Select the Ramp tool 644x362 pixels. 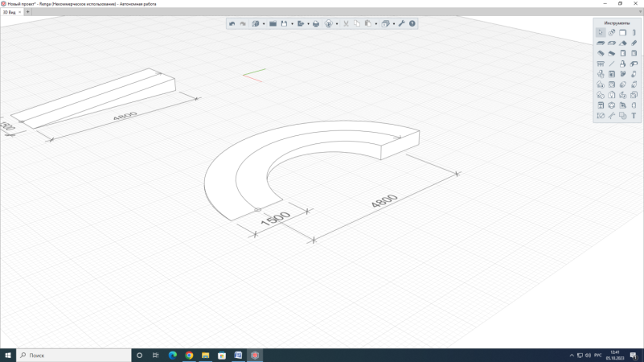[x=612, y=53]
